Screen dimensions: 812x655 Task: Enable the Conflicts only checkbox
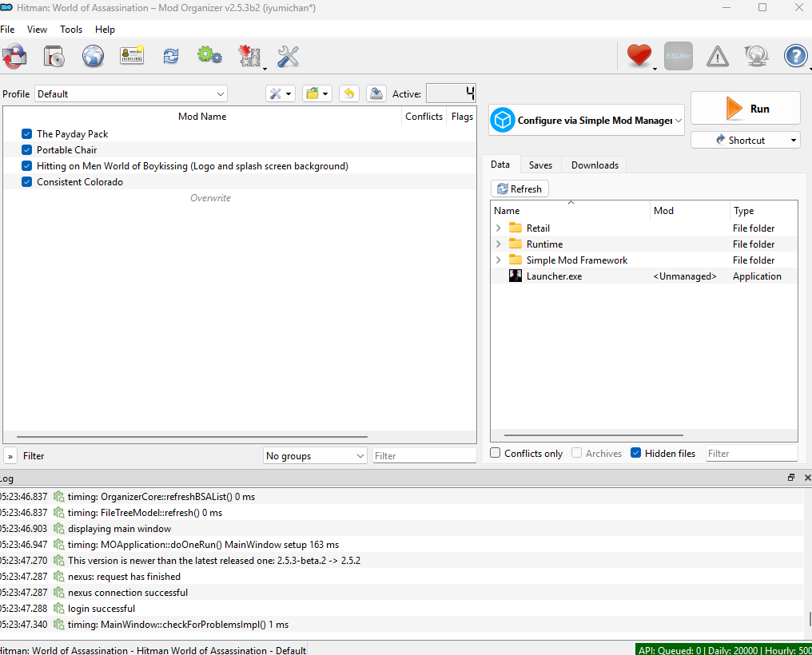[496, 454]
